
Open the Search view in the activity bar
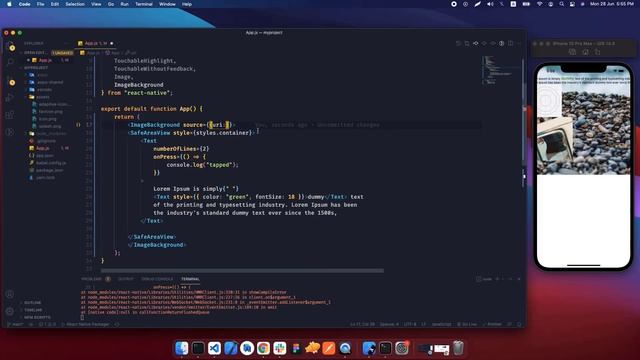pyautogui.click(x=10, y=62)
